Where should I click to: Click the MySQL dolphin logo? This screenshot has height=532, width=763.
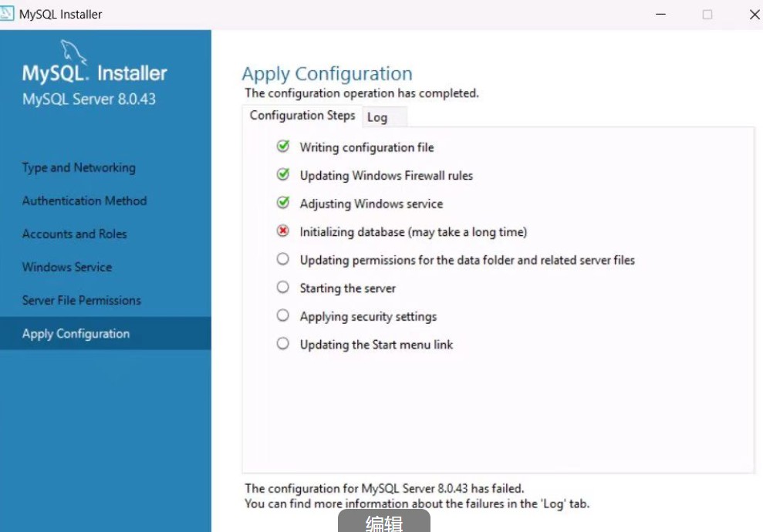tap(73, 52)
